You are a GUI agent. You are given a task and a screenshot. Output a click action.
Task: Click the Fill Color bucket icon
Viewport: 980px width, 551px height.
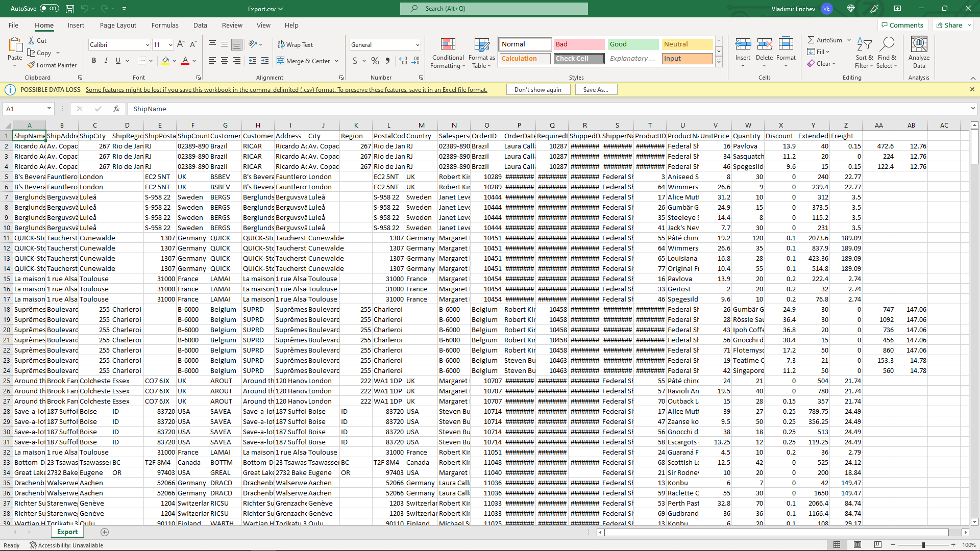[165, 61]
